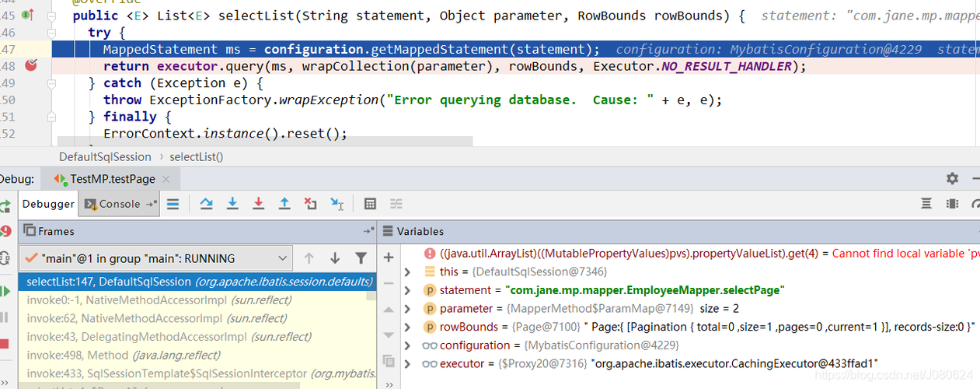Image resolution: width=980 pixels, height=389 pixels.
Task: Open the debug panel settings gear
Action: point(952,178)
